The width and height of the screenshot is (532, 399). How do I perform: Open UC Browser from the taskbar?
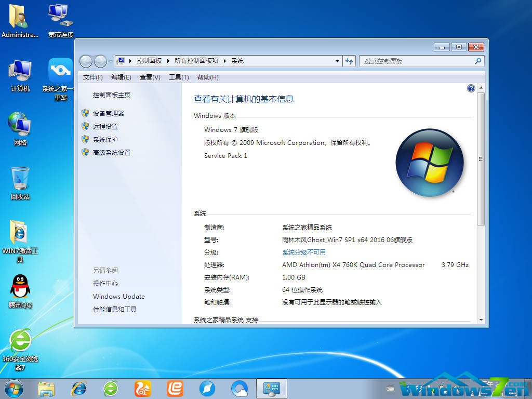tap(143, 389)
